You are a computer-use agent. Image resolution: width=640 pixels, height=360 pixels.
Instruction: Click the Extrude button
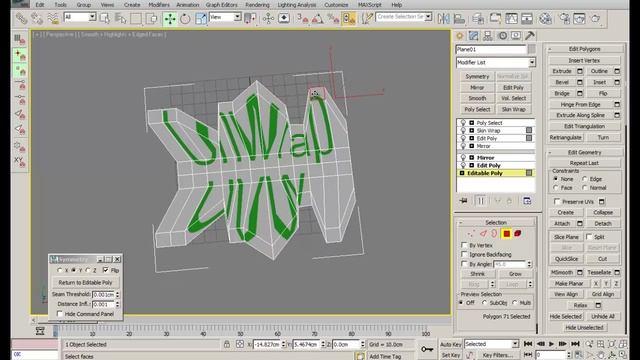[562, 71]
